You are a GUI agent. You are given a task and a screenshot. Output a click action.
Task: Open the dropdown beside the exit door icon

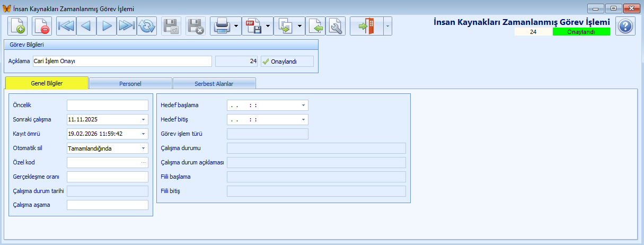click(387, 25)
